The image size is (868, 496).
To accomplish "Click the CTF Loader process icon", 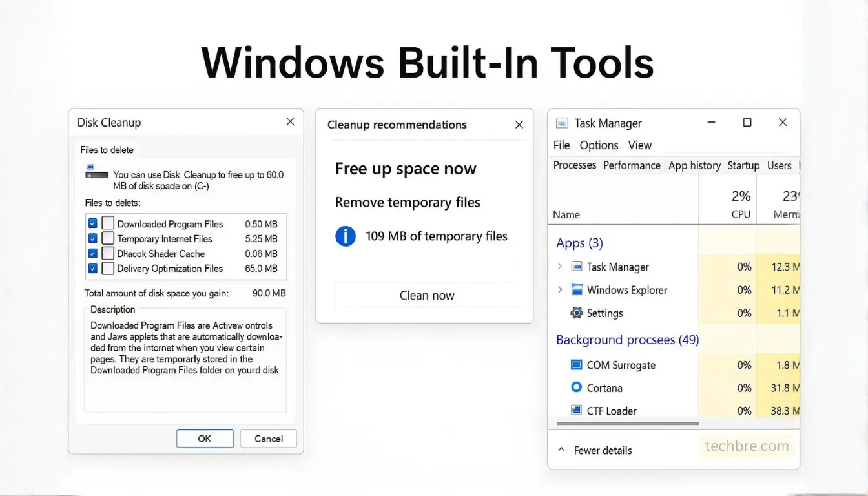I will pyautogui.click(x=575, y=411).
